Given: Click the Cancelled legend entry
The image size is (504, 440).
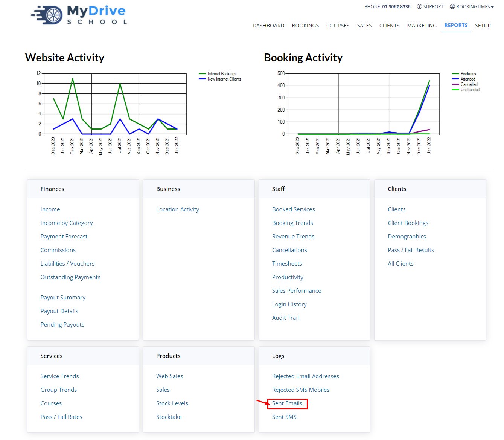Looking at the screenshot, I should tap(464, 84).
